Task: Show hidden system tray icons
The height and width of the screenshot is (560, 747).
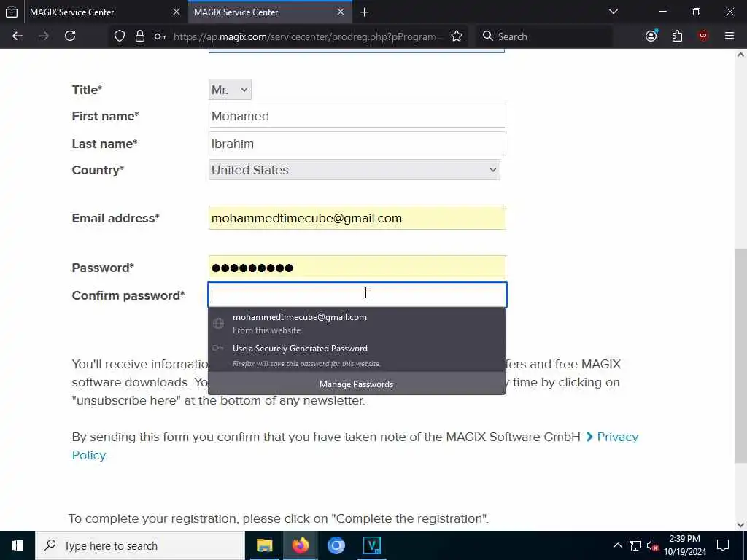Action: point(617,545)
